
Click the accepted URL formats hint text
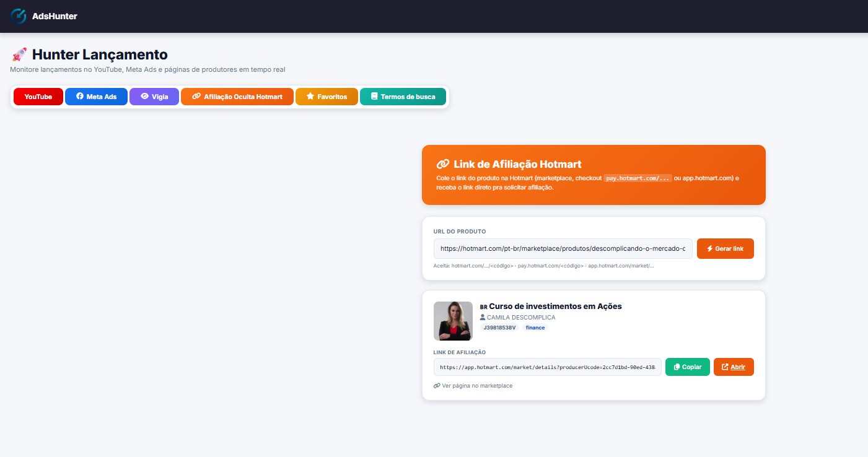click(544, 266)
